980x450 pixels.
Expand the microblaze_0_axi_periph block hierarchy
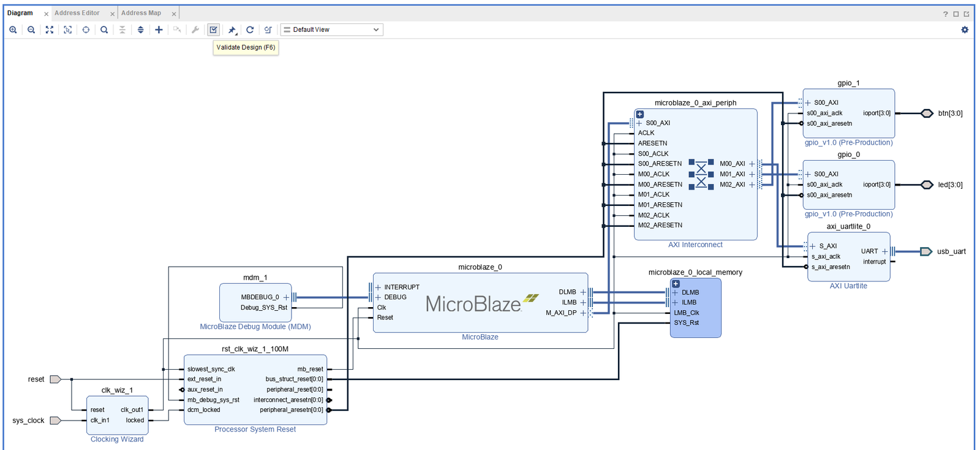[x=640, y=115]
